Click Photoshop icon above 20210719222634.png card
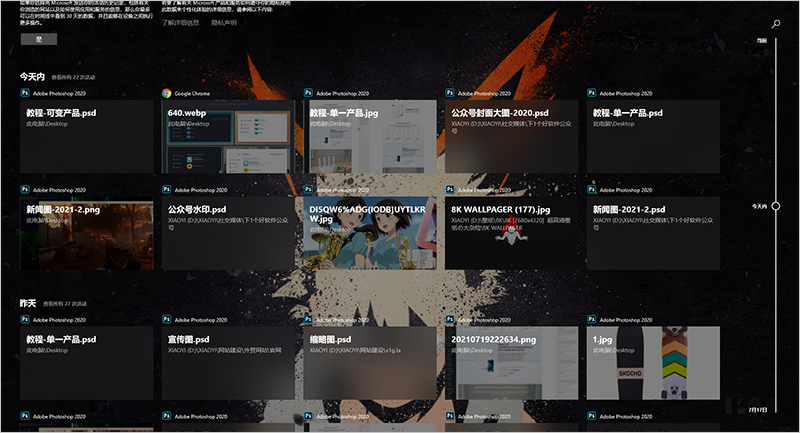This screenshot has height=433, width=800. (x=449, y=319)
